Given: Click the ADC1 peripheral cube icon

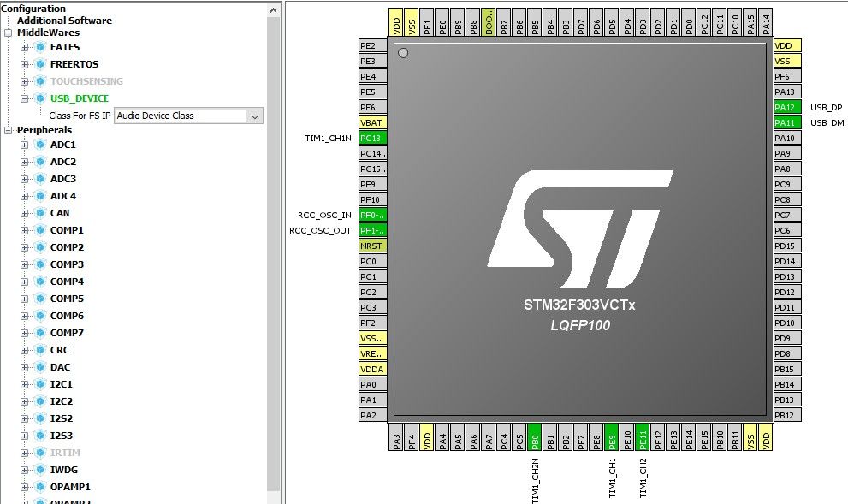Looking at the screenshot, I should [x=40, y=145].
